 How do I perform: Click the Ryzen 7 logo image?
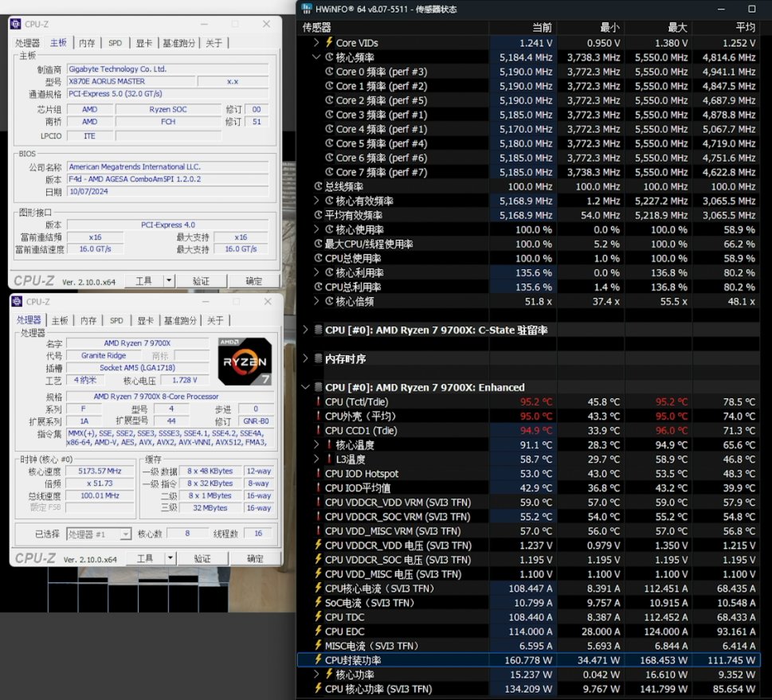click(245, 362)
